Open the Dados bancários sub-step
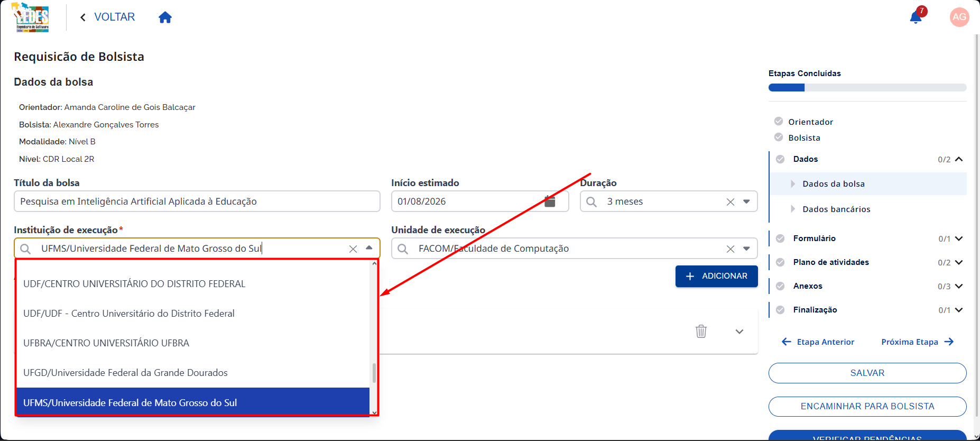The image size is (980, 441). 868,209
